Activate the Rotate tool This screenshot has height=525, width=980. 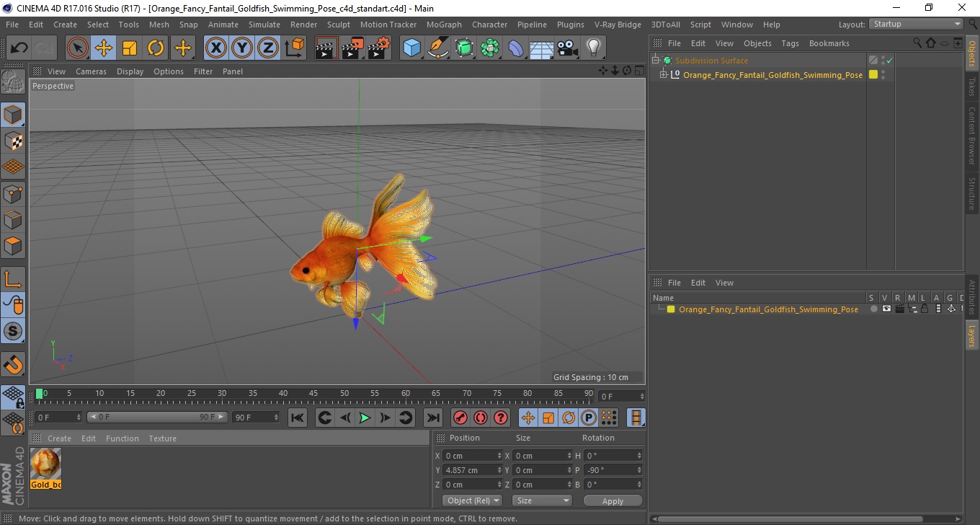[x=156, y=48]
